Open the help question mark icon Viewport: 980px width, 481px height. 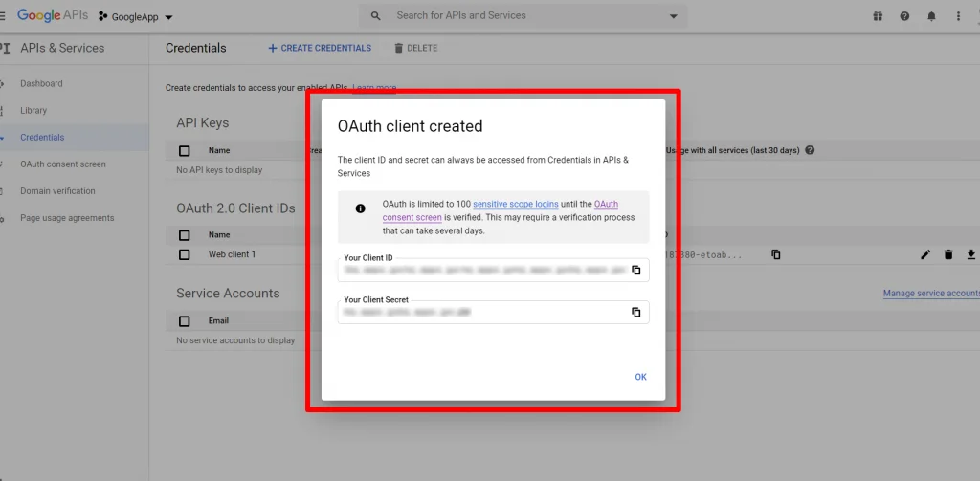click(904, 16)
